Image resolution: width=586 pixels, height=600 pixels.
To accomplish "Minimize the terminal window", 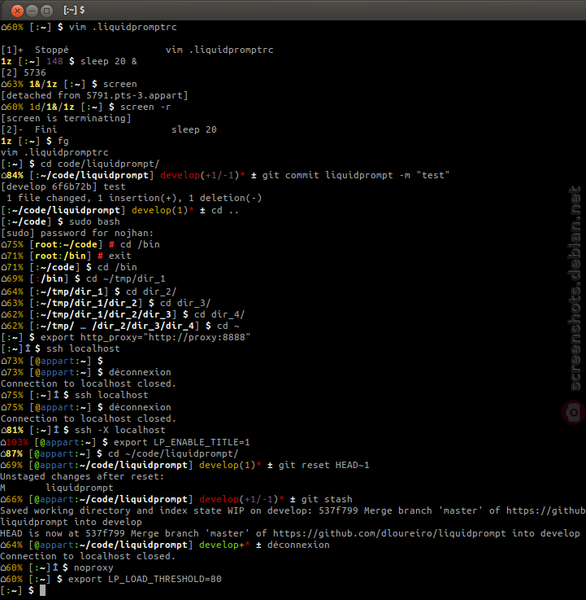I will coord(32,11).
